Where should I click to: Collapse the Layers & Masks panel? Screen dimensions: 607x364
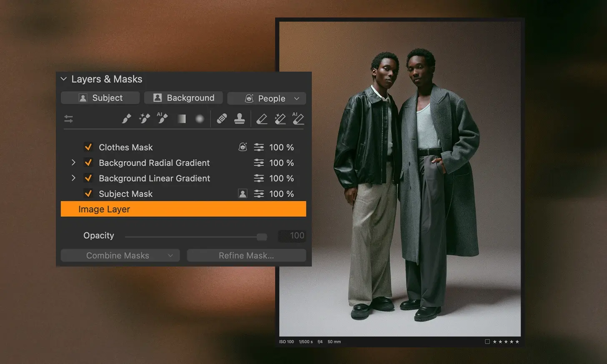point(63,79)
